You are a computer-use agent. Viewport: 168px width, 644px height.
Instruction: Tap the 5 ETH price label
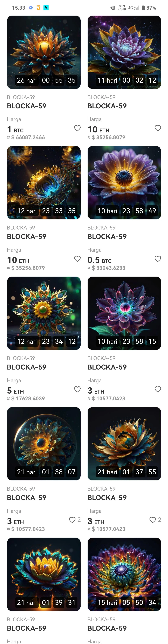pos(16,390)
